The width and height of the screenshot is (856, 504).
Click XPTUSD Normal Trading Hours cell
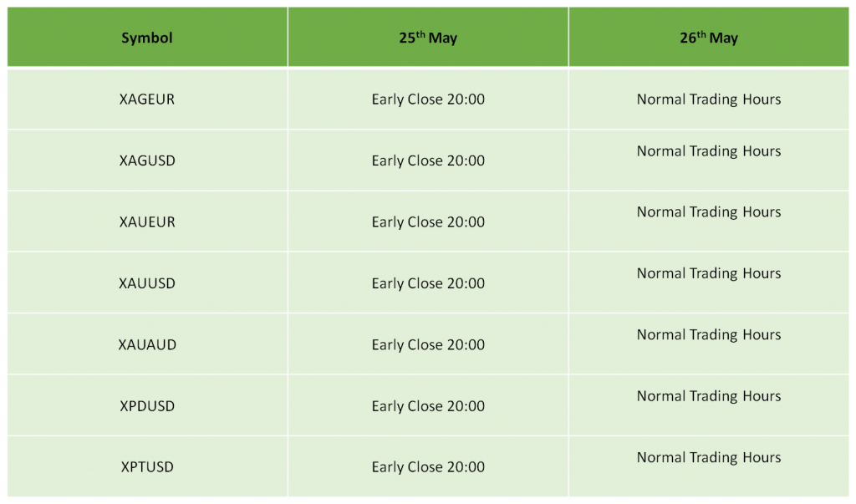click(709, 466)
